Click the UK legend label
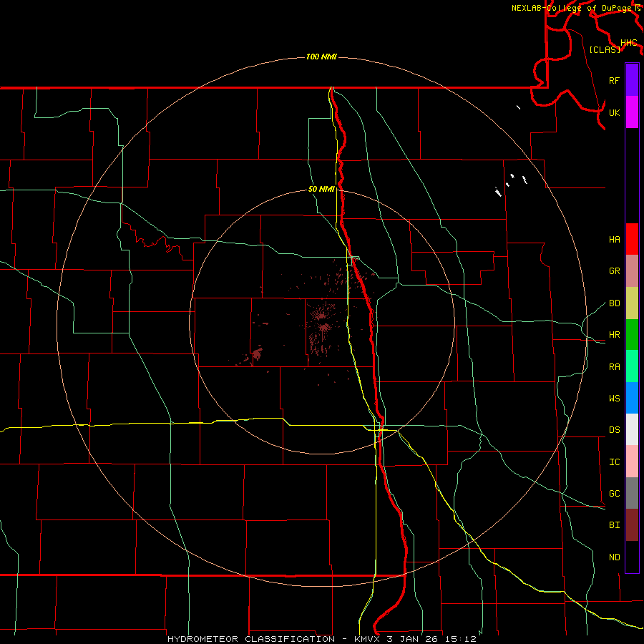This screenshot has height=644, width=644. point(614,112)
